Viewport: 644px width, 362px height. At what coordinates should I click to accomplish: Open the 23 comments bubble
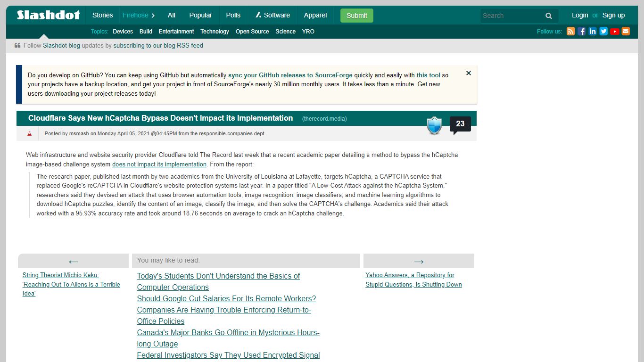460,124
